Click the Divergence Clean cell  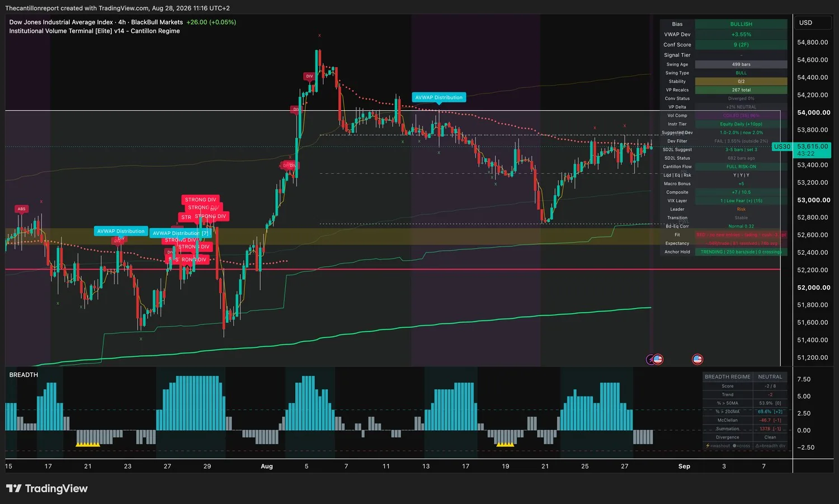[x=770, y=437]
